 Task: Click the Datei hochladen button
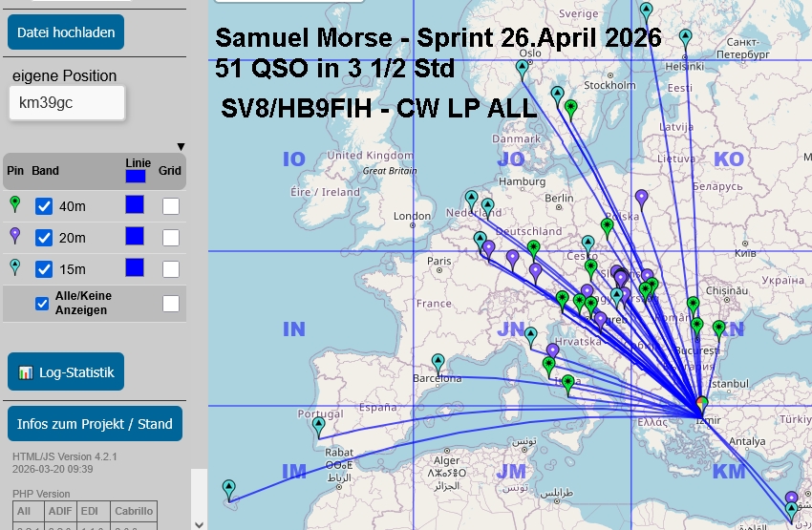[x=66, y=32]
